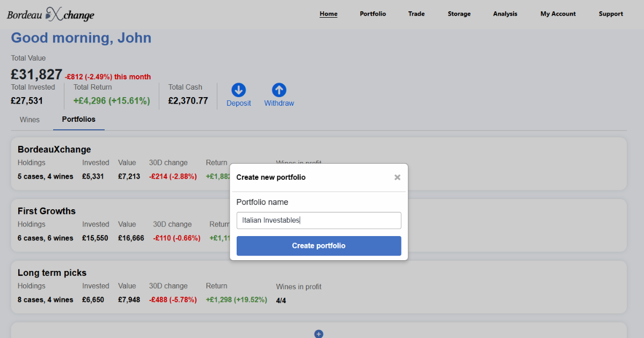Screen dimensions: 644x338
Task: Click 5 cases, 4 wines holdings
Action: [46, 176]
